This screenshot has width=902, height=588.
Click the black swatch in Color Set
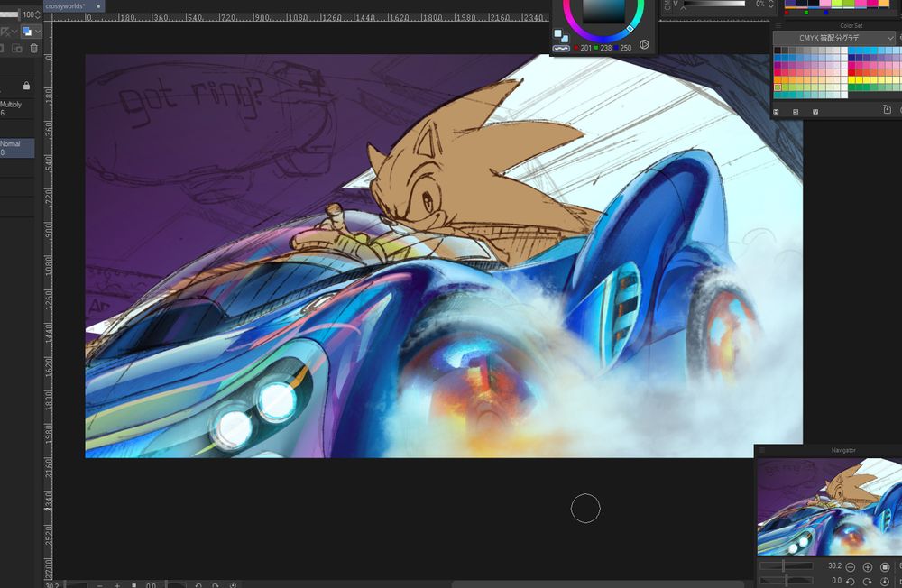coord(778,51)
